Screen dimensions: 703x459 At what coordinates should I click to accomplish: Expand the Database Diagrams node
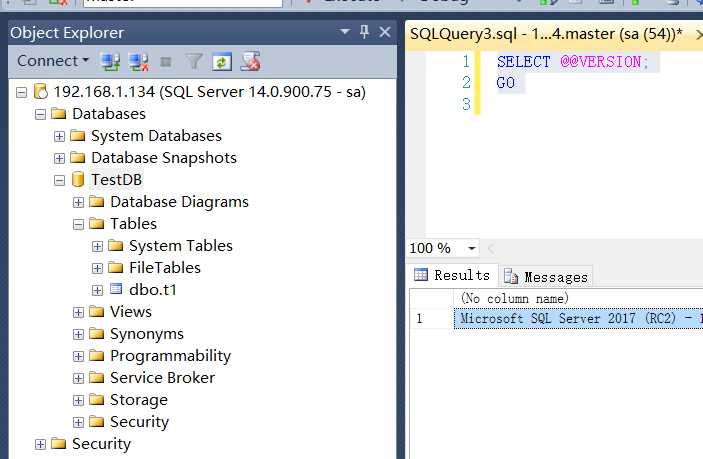pyautogui.click(x=78, y=202)
